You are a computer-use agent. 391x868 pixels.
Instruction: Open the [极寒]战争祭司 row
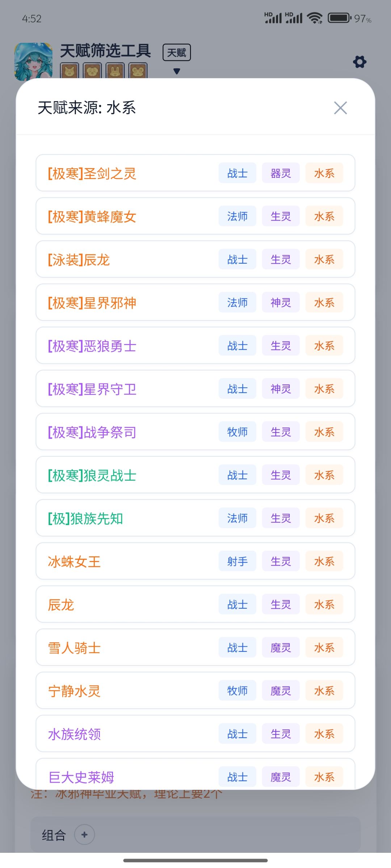195,432
